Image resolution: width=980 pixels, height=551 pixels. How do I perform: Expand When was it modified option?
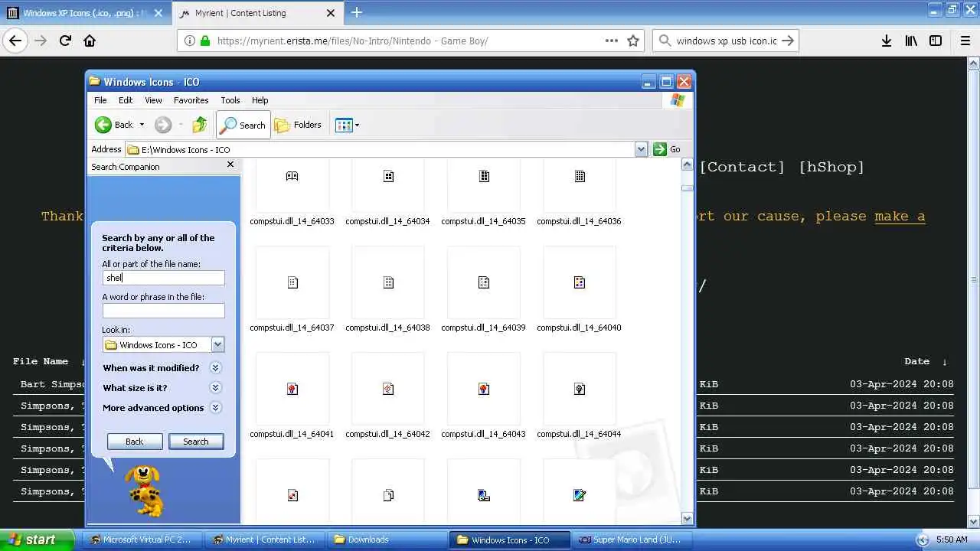click(x=215, y=368)
